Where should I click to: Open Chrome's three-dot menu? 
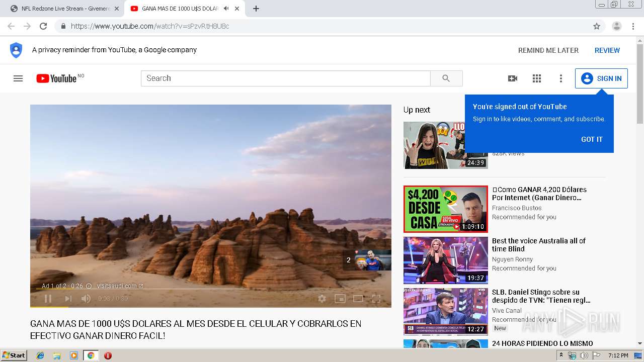[x=633, y=26]
